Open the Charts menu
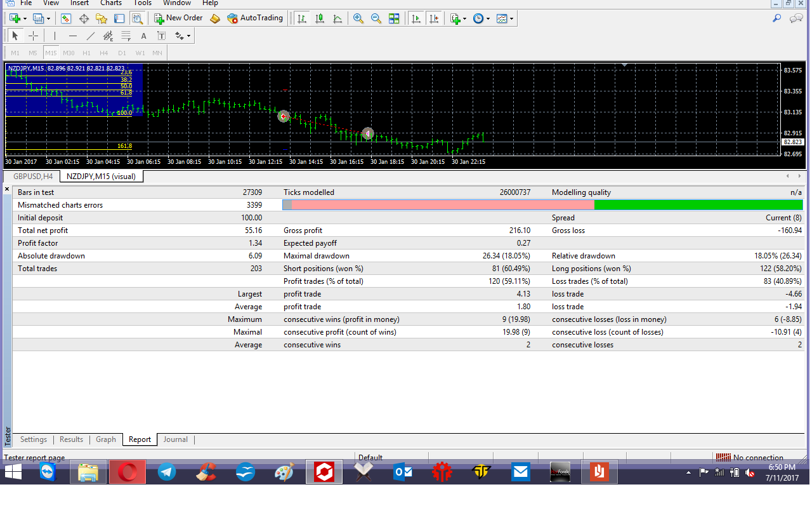Image resolution: width=812 pixels, height=508 pixels. point(111,3)
